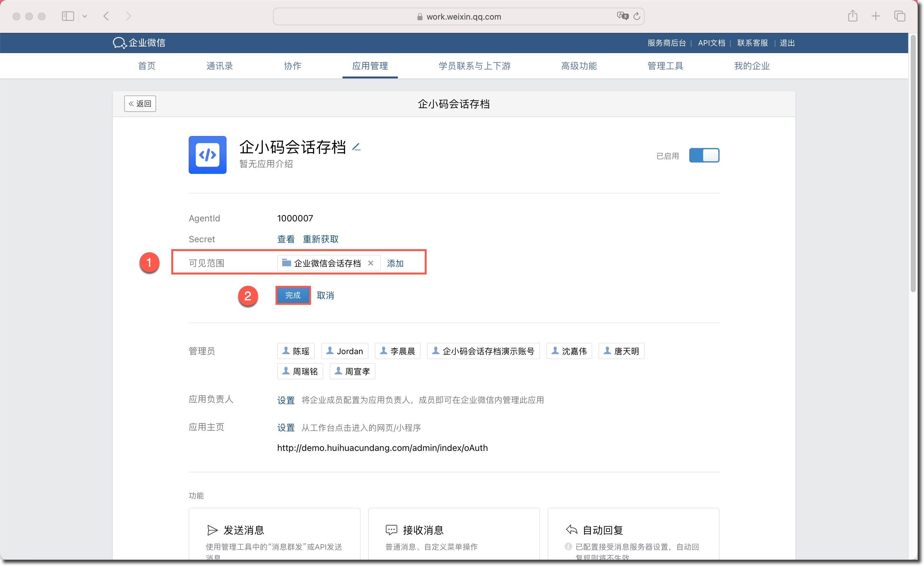Click admin tag 唐天明

point(621,351)
